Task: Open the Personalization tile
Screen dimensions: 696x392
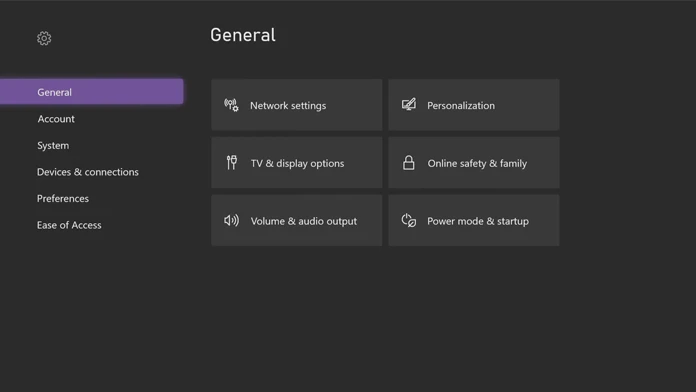Action: [x=474, y=105]
